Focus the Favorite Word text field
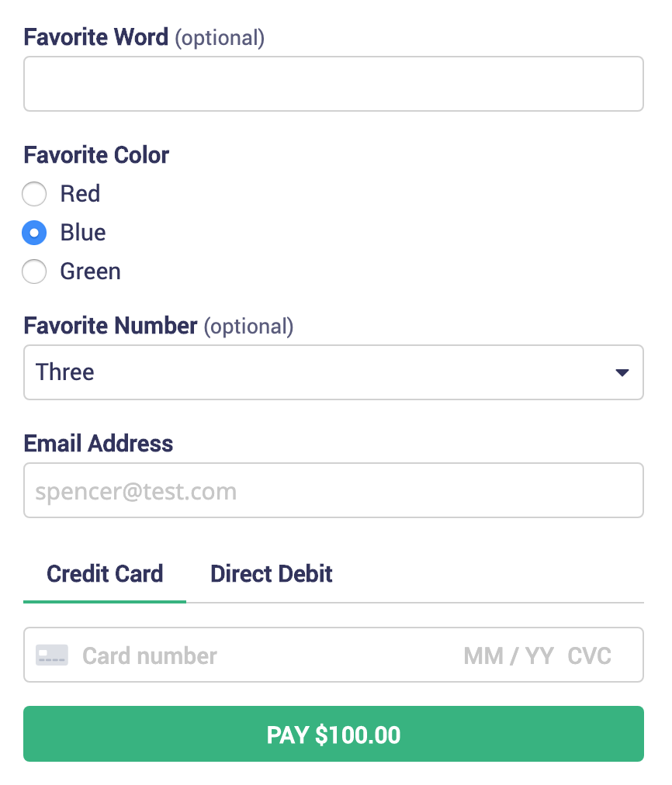The width and height of the screenshot is (672, 785). (334, 84)
